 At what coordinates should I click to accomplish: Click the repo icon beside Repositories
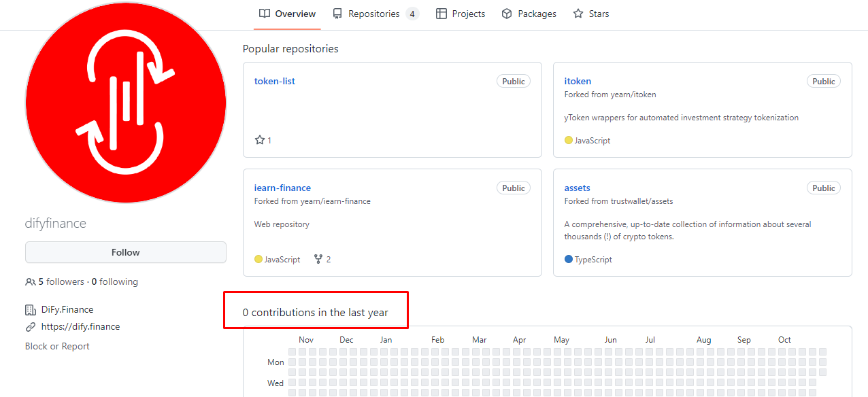click(337, 14)
